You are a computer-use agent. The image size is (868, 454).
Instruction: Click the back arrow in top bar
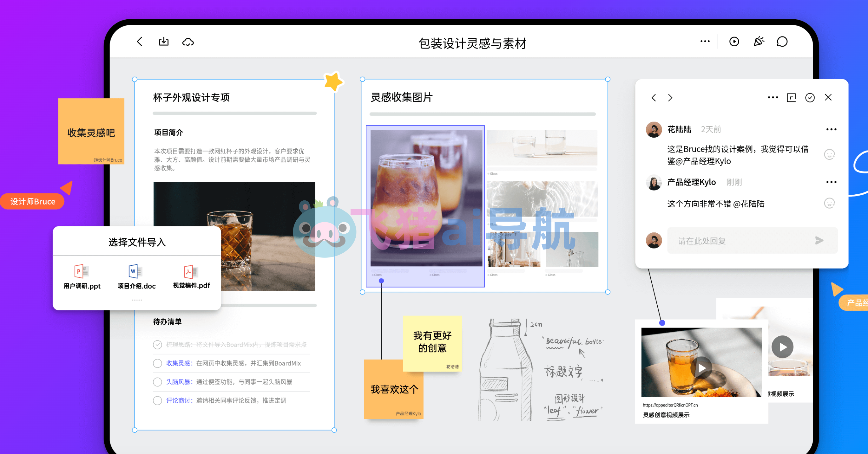coord(140,42)
